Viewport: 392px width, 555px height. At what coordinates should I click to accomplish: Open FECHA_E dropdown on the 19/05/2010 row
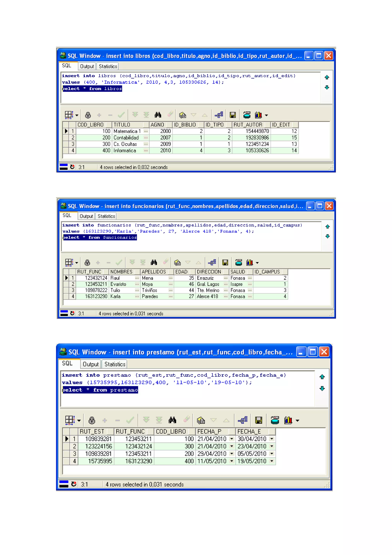(272, 461)
